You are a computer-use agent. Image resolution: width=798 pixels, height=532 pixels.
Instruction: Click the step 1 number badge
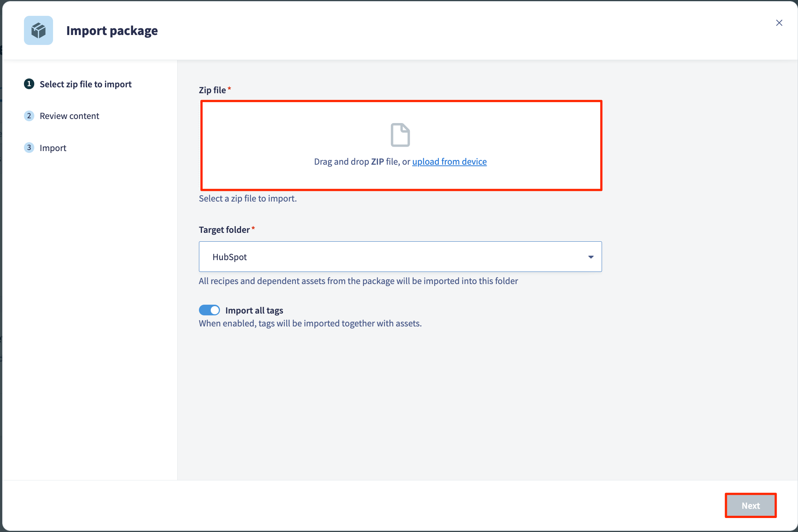(29, 84)
